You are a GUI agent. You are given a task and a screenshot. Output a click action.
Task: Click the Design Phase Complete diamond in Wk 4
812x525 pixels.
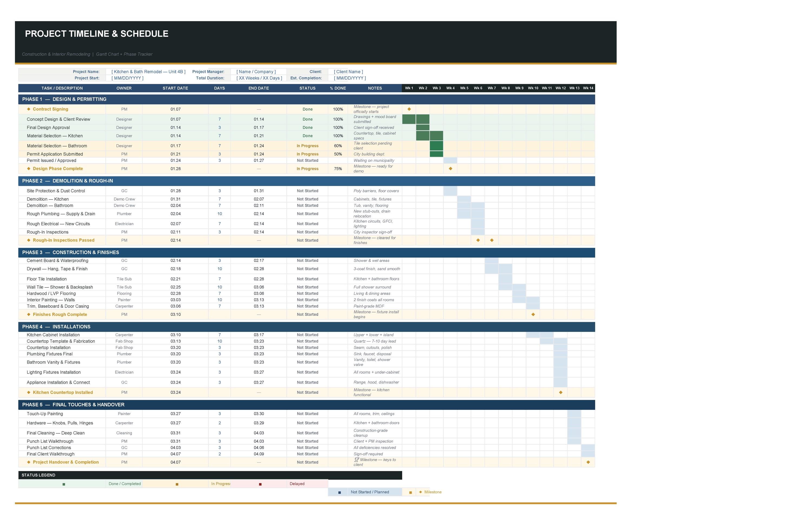450,169
